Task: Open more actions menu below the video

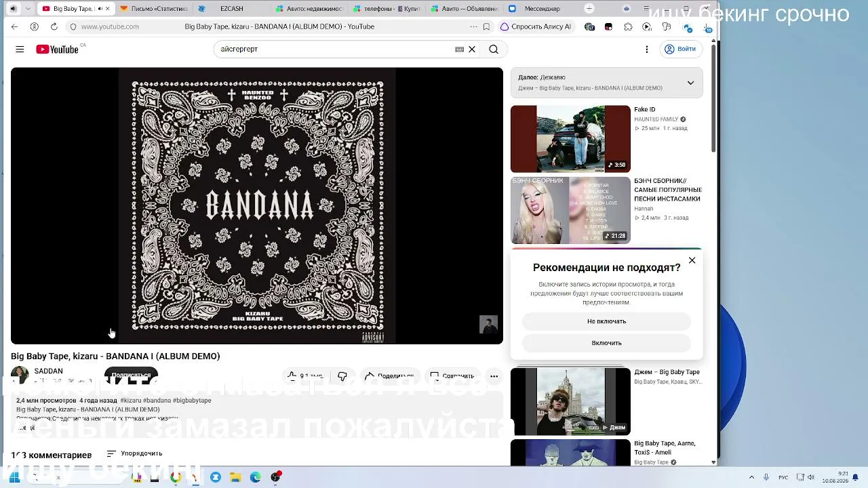Action: coord(494,376)
